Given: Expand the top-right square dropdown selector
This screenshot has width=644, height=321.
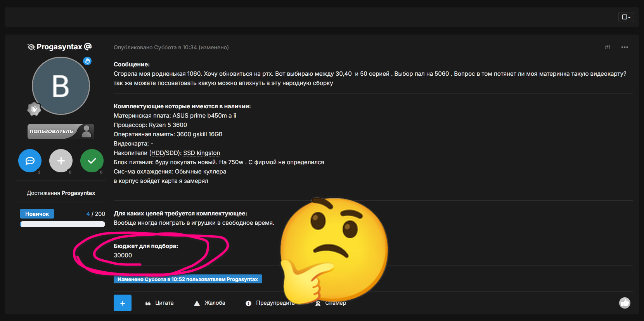Looking at the screenshot, I should pos(626,17).
